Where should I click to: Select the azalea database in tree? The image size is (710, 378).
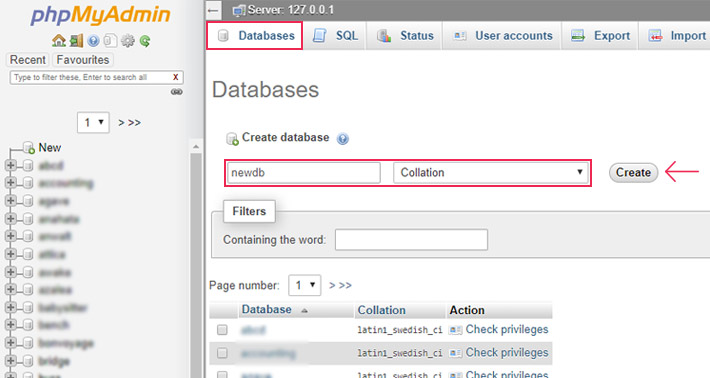click(x=55, y=290)
